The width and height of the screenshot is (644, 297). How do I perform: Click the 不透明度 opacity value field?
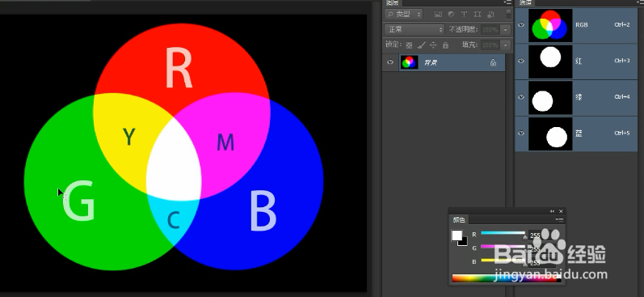coord(490,30)
